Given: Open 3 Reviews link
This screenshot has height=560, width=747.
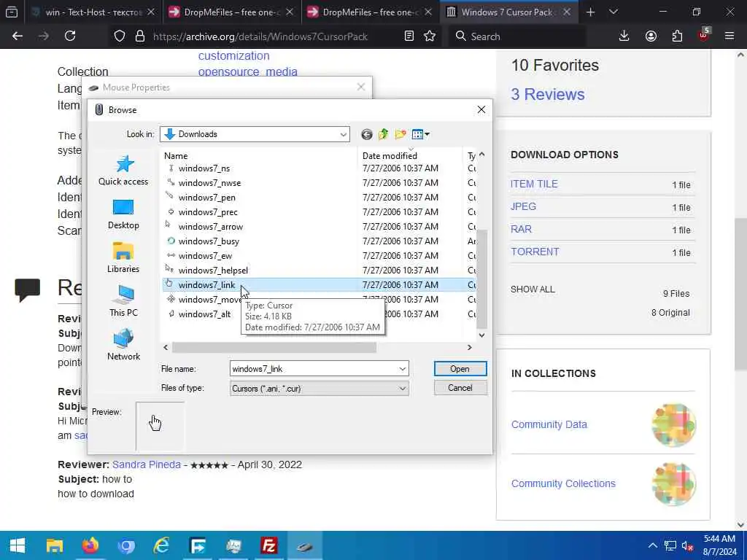Looking at the screenshot, I should coord(548,94).
